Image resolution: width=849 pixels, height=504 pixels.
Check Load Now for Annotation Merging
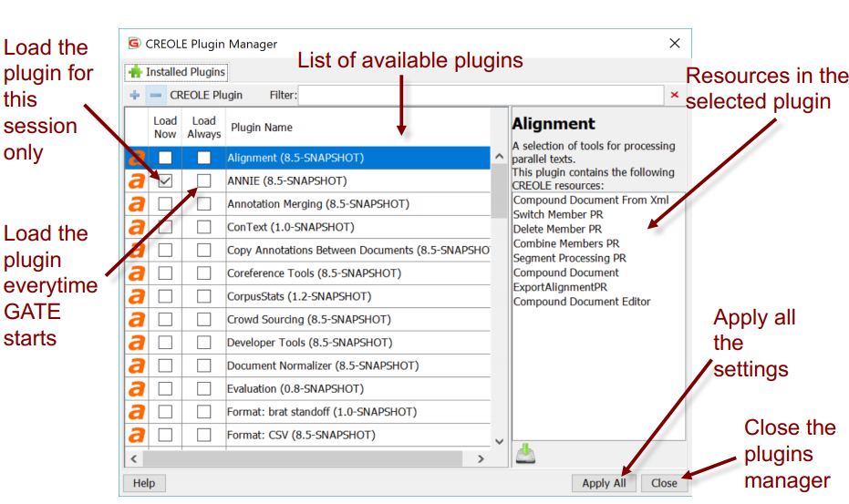(x=165, y=204)
